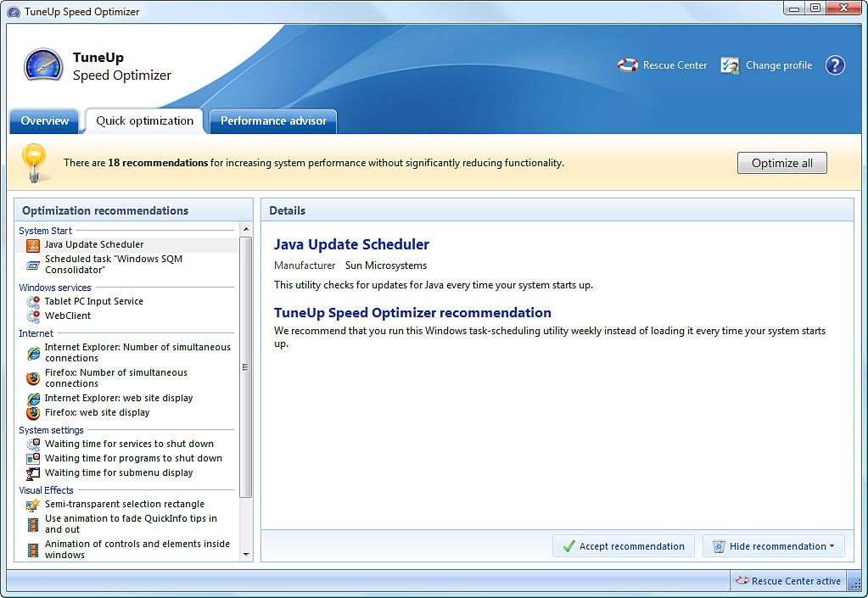Click Firefox simultaneous connections icon
The width and height of the screenshot is (868, 598).
coord(33,378)
